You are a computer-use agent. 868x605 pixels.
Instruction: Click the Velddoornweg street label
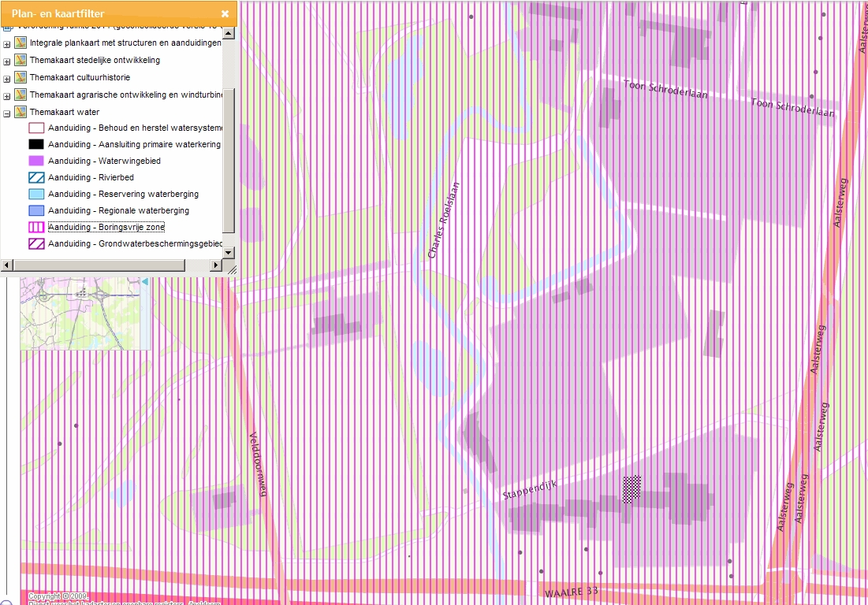click(259, 463)
